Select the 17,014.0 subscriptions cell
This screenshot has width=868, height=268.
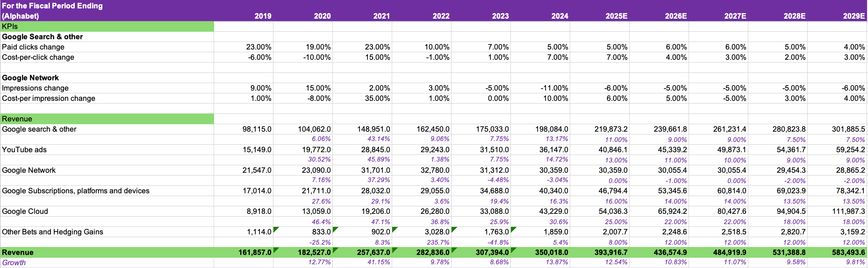pos(257,191)
